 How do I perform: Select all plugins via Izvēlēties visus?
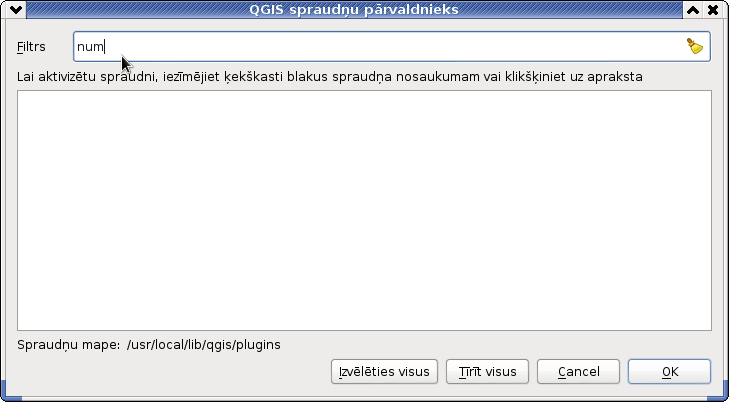pyautogui.click(x=384, y=372)
